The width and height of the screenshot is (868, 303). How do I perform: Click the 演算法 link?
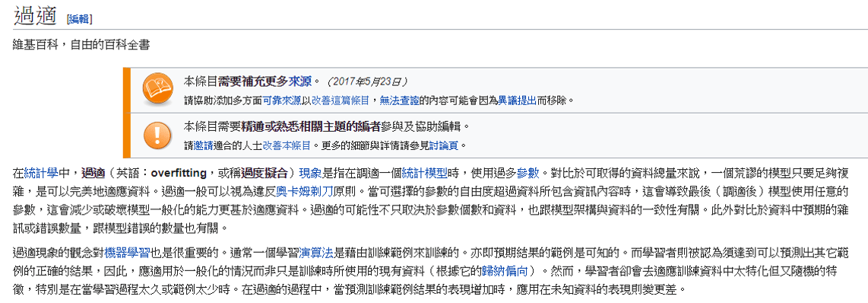(315, 254)
